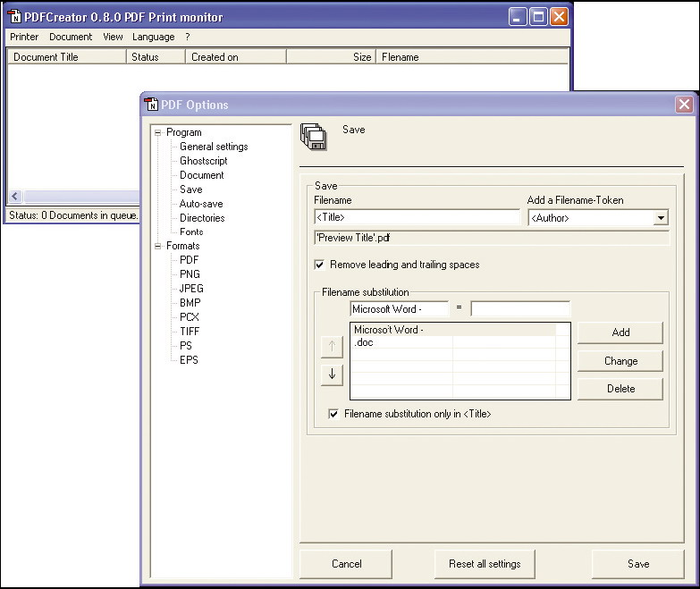Select Fonts in the tree
The height and width of the screenshot is (589, 700).
coord(191,232)
